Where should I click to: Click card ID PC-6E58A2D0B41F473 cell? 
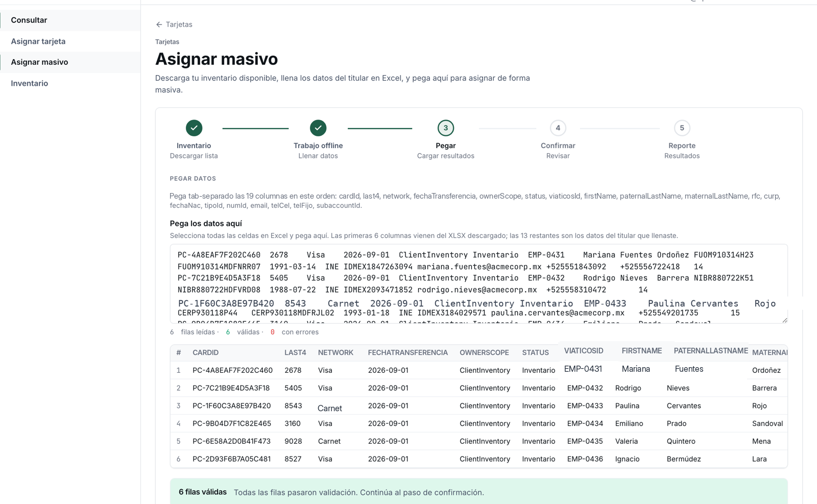click(232, 441)
